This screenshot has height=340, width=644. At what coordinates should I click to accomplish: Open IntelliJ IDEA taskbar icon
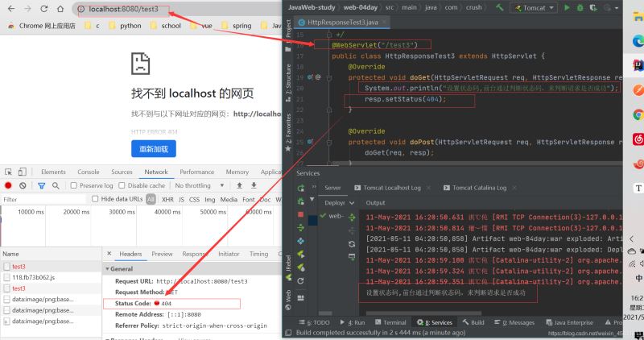click(638, 65)
